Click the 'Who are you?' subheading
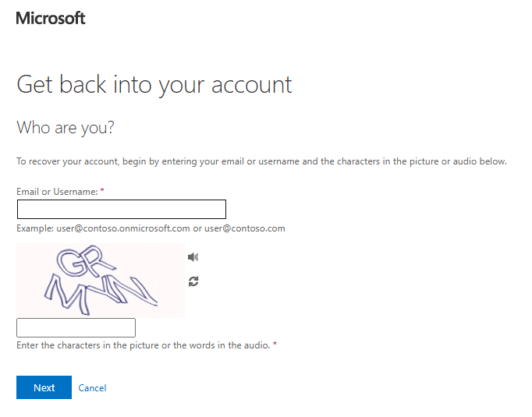 [66, 128]
